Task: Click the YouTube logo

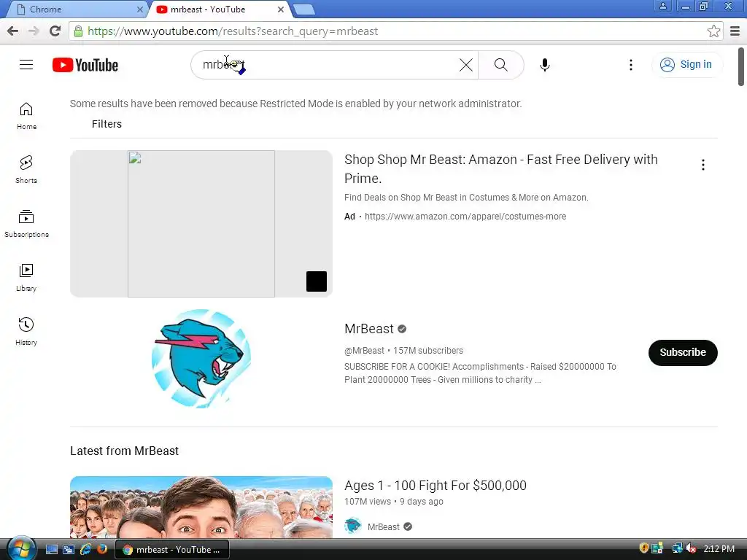Action: point(85,65)
